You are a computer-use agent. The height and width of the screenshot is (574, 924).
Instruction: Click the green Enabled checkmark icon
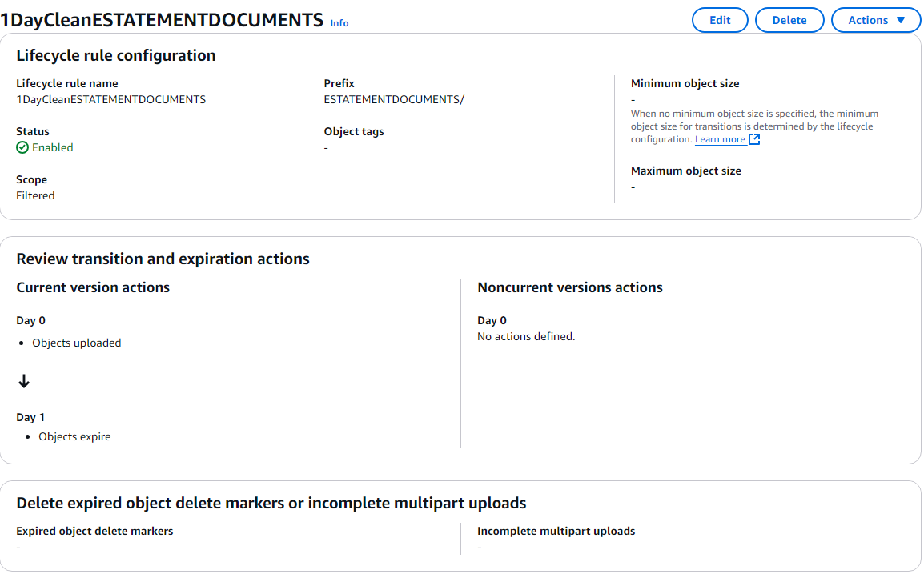pos(22,147)
